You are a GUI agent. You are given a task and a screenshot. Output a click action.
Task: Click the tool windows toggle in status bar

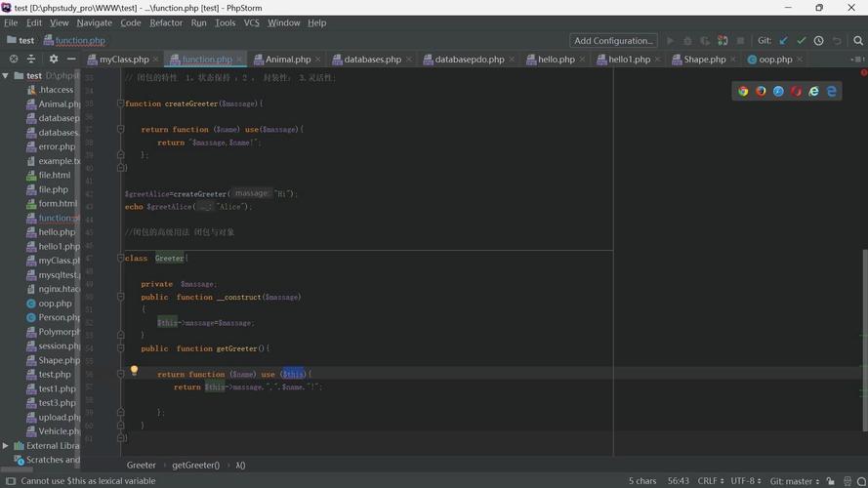tap(11, 481)
